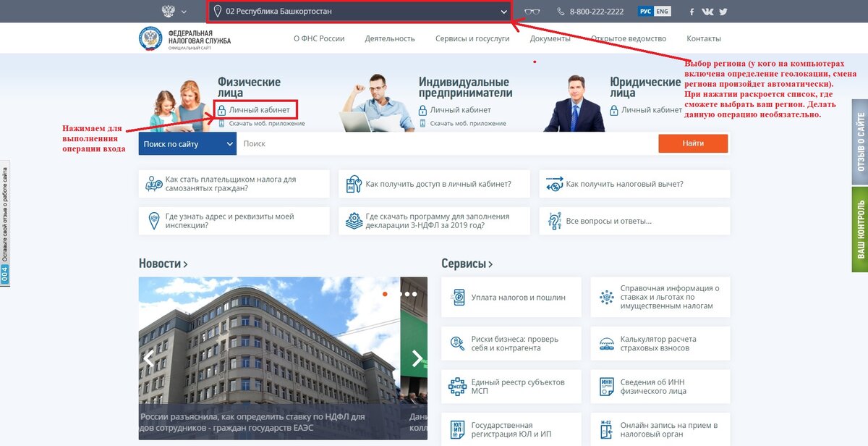Click the tax deduction percent icon
This screenshot has width=868, height=446.
tap(554, 184)
